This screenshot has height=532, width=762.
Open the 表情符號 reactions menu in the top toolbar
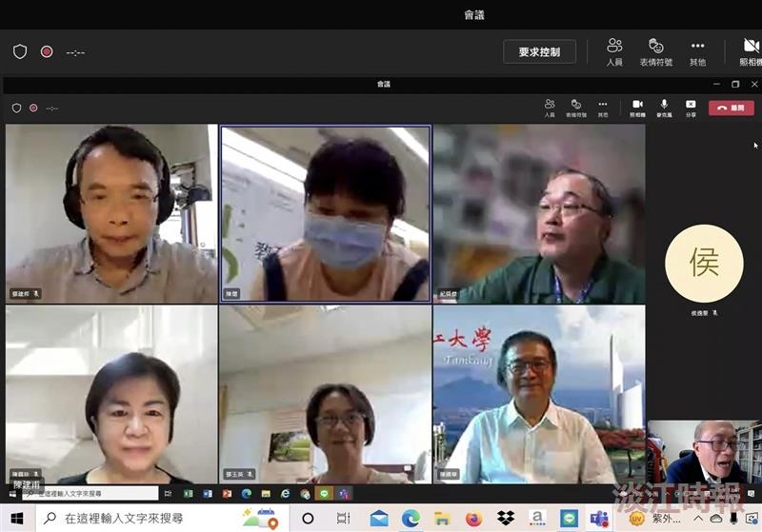tap(655, 52)
